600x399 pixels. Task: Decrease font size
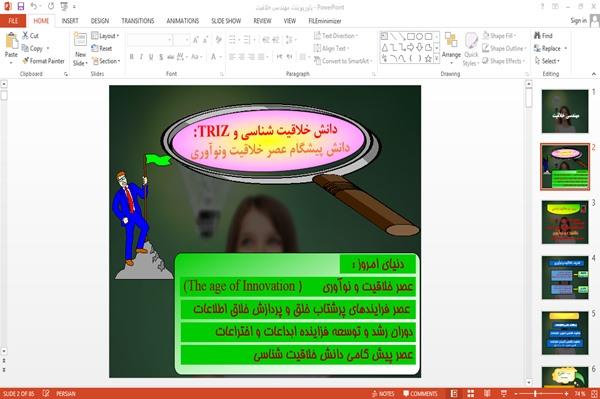tap(206, 40)
